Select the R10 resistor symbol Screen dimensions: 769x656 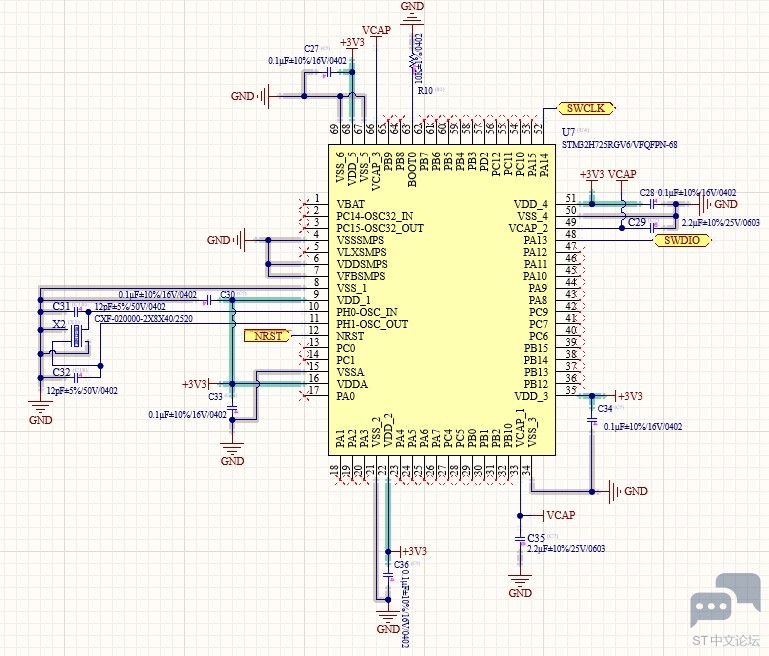[x=412, y=61]
